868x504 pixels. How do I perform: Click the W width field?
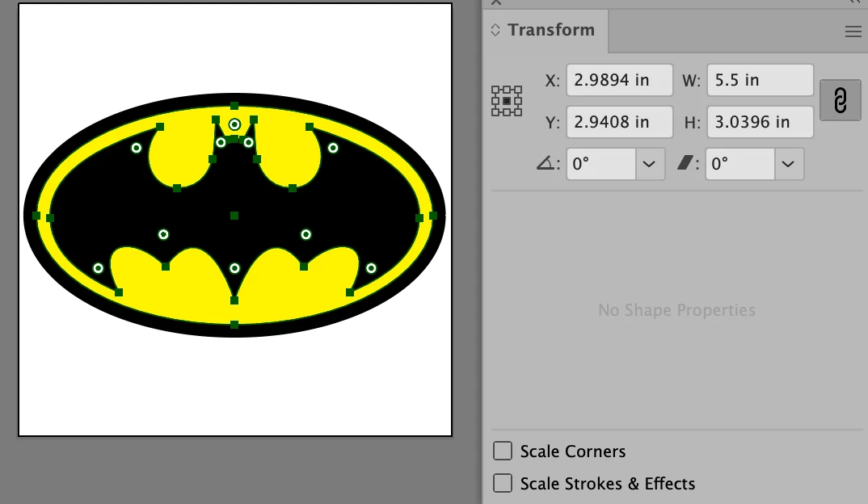click(760, 80)
